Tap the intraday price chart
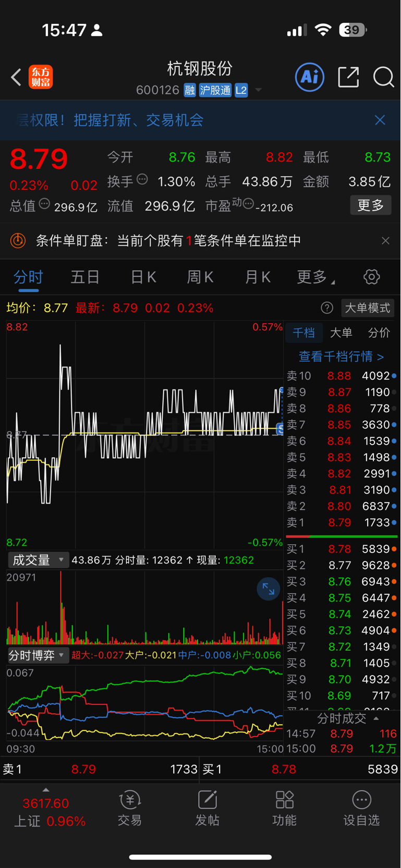This screenshot has width=401, height=868. click(x=144, y=435)
